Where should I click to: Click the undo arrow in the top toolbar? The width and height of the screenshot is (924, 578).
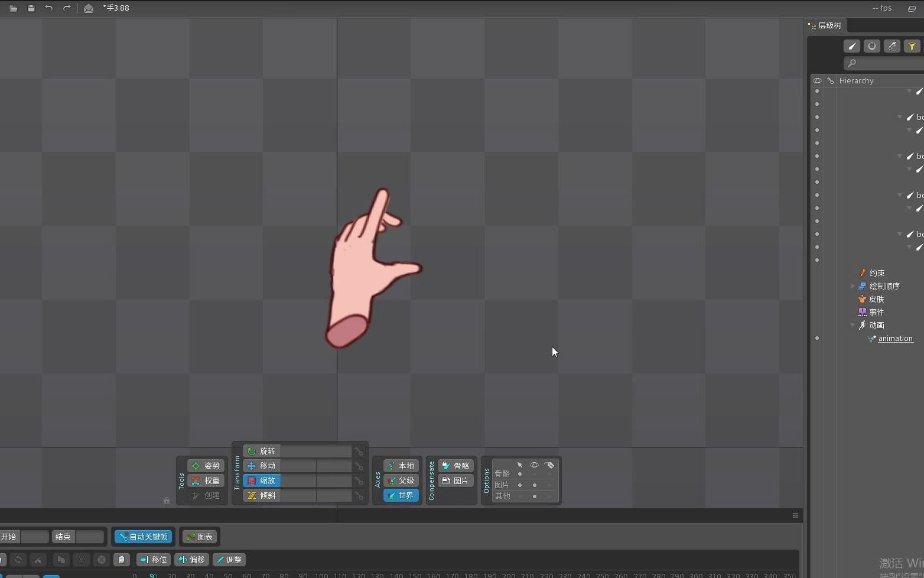48,8
